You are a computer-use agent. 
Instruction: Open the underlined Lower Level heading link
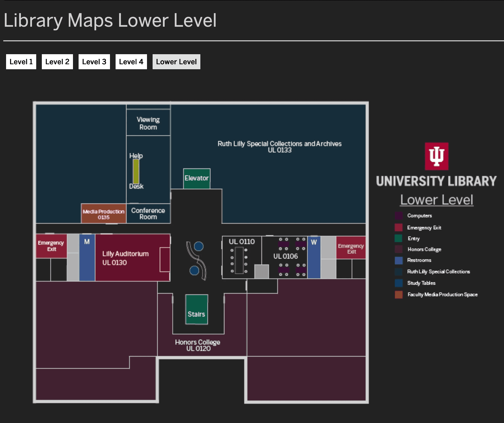click(x=437, y=200)
